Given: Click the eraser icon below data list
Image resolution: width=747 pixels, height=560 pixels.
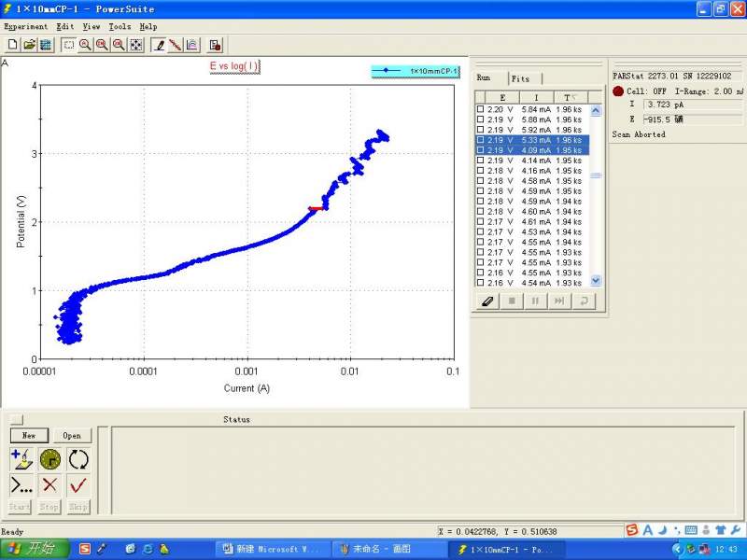Looking at the screenshot, I should click(487, 301).
